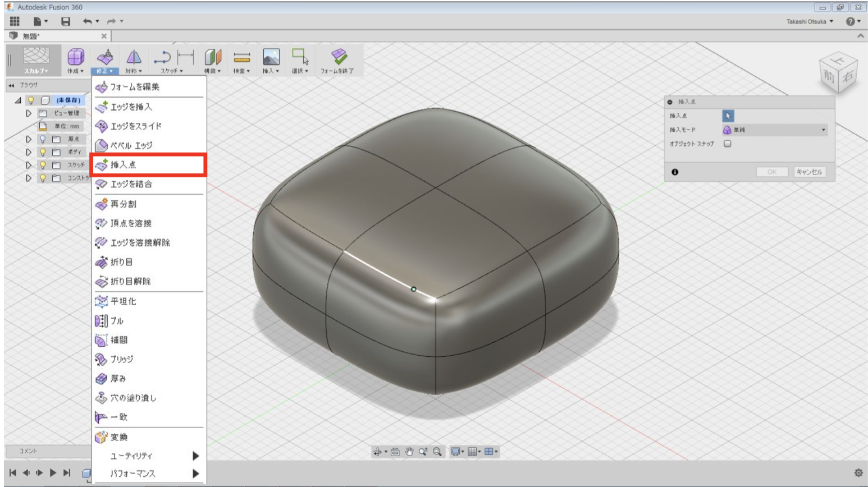Click the ViewCube in the corner
868x487 pixels.
[838, 72]
